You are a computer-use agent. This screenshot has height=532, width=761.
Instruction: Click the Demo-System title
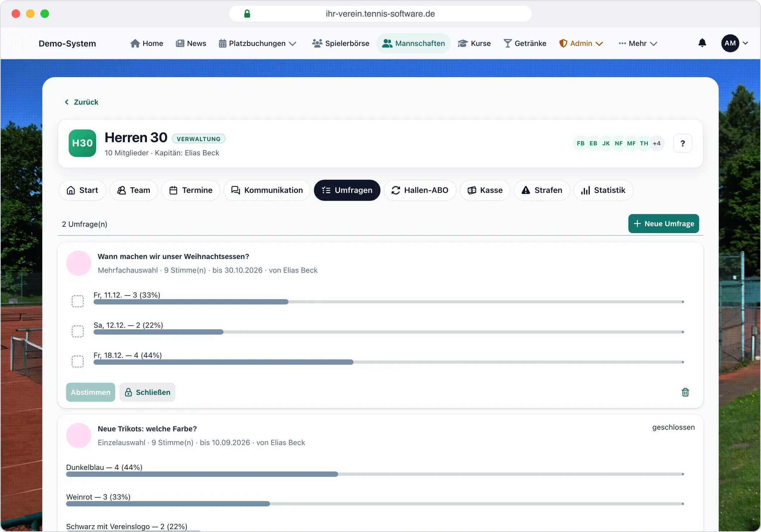(x=67, y=44)
